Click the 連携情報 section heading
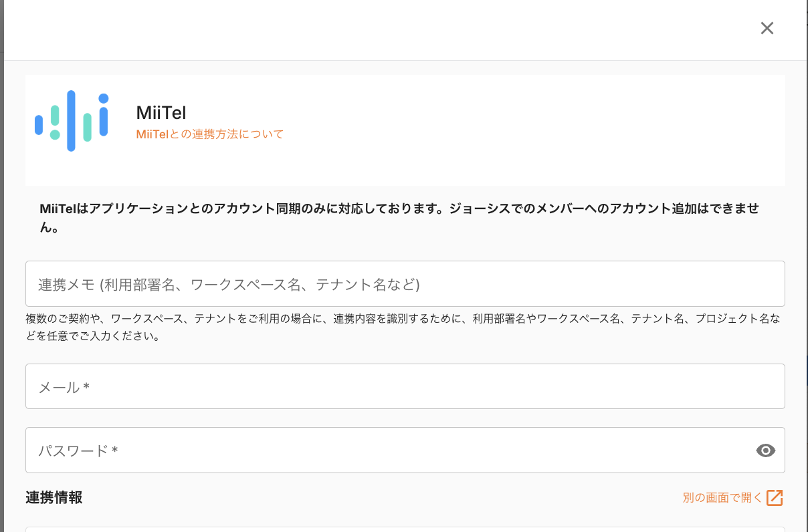Image resolution: width=808 pixels, height=532 pixels. pyautogui.click(x=54, y=497)
